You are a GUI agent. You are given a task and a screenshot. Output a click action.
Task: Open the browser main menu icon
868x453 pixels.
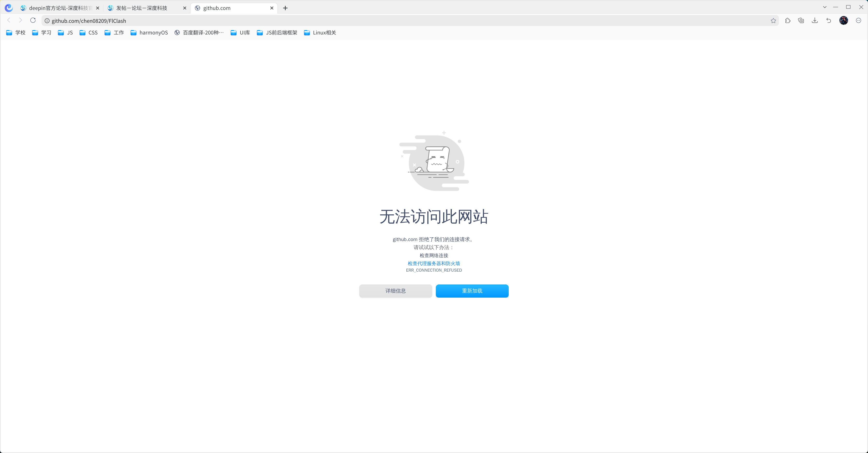(859, 21)
